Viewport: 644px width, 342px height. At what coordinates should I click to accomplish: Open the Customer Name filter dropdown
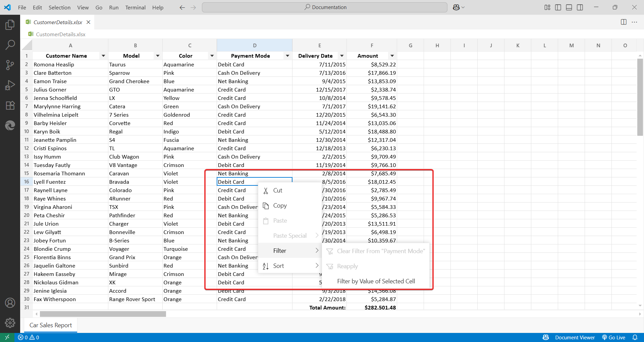[103, 56]
